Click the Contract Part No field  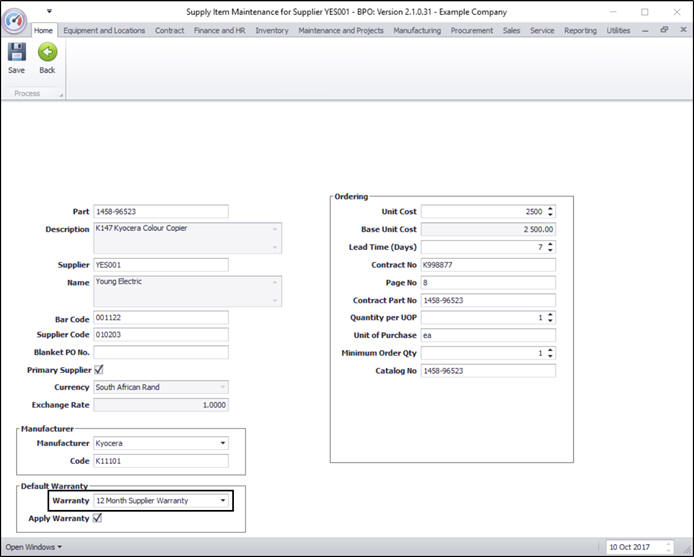[x=488, y=300]
